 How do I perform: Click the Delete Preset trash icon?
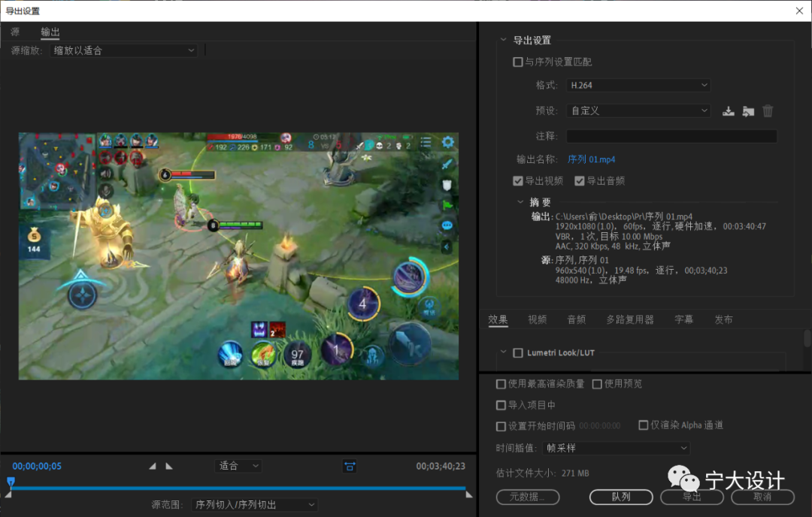point(768,111)
